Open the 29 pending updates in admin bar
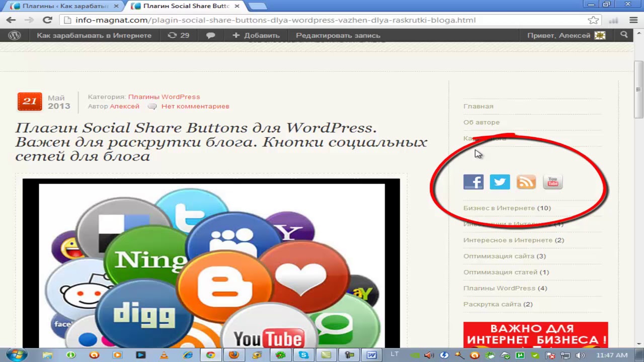This screenshot has width=644, height=362. click(x=179, y=35)
